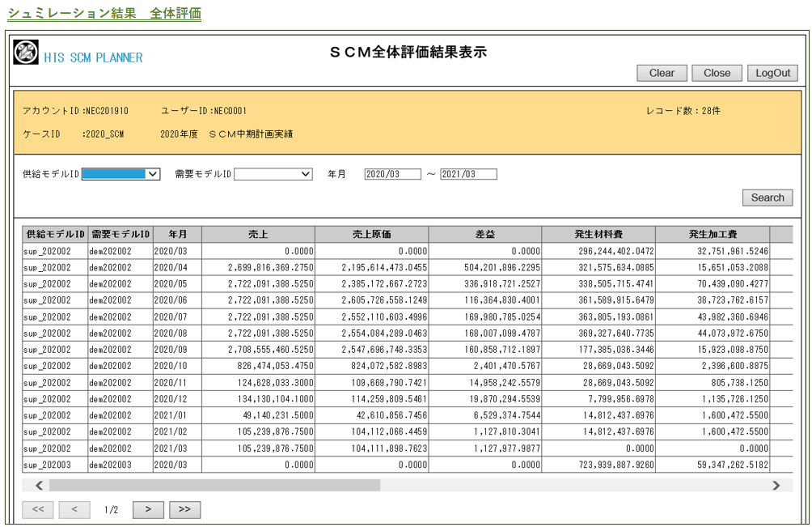This screenshot has height=527, width=812.
Task: Open the 供給モデルID dropdown
Action: [x=121, y=174]
